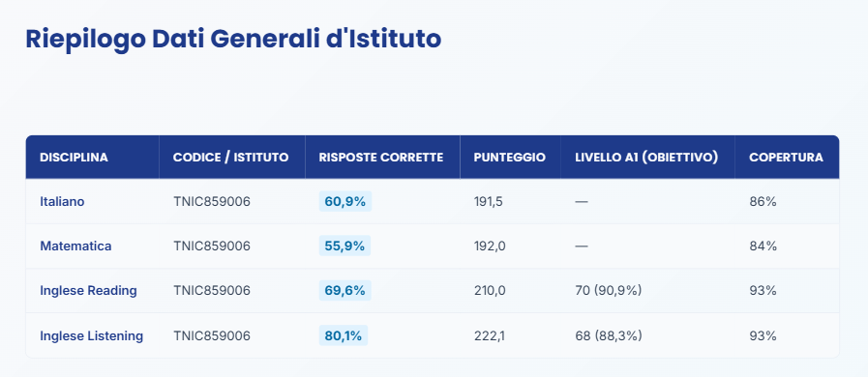868x377 pixels.
Task: Select the Risposte Corrette column header
Action: pyautogui.click(x=382, y=157)
